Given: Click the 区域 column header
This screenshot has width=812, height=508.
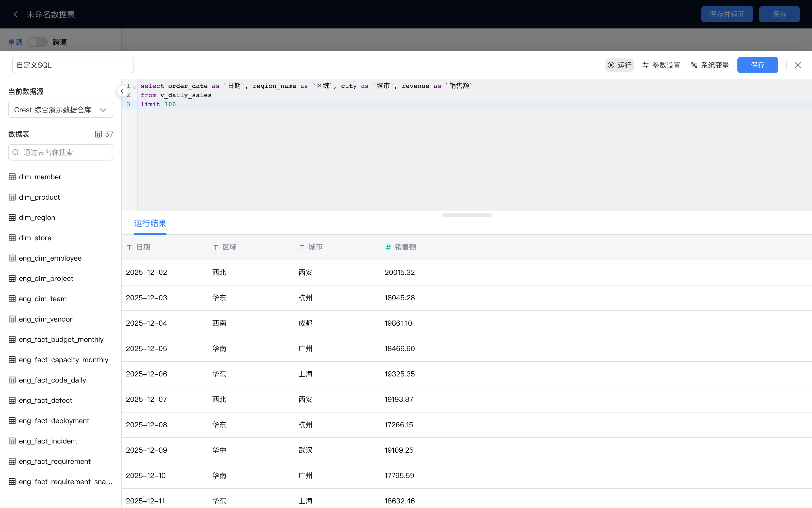Looking at the screenshot, I should [229, 247].
